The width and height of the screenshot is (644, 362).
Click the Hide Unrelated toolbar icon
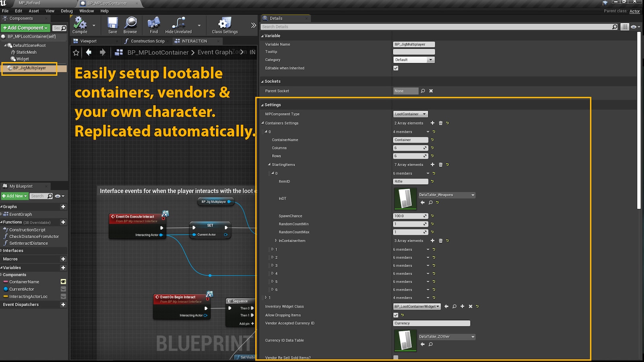pos(178,25)
